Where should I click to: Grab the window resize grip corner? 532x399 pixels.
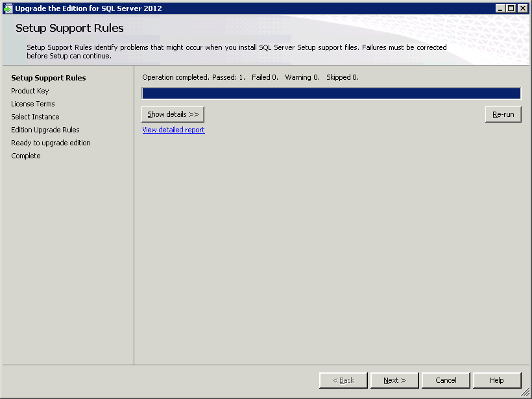tap(526, 393)
